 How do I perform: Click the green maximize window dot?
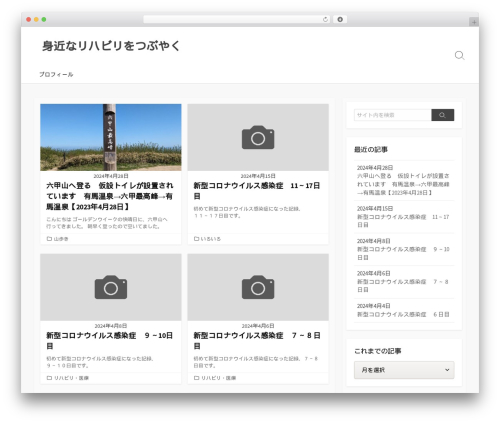click(x=44, y=20)
